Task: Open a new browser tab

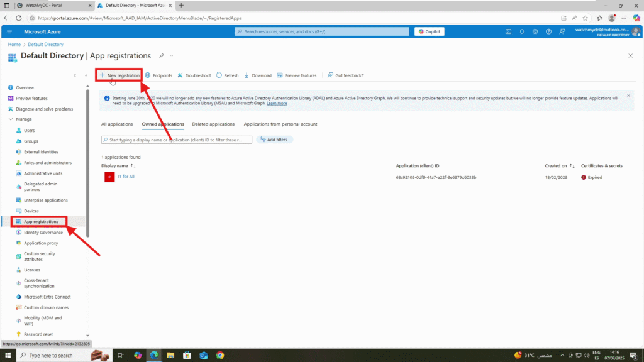Action: [x=181, y=5]
